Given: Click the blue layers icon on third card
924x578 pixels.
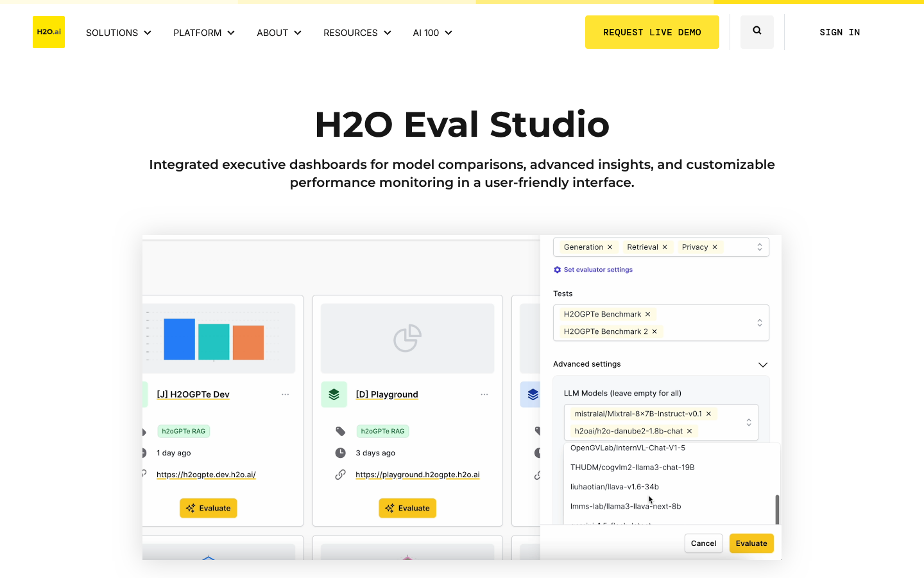Looking at the screenshot, I should [533, 394].
